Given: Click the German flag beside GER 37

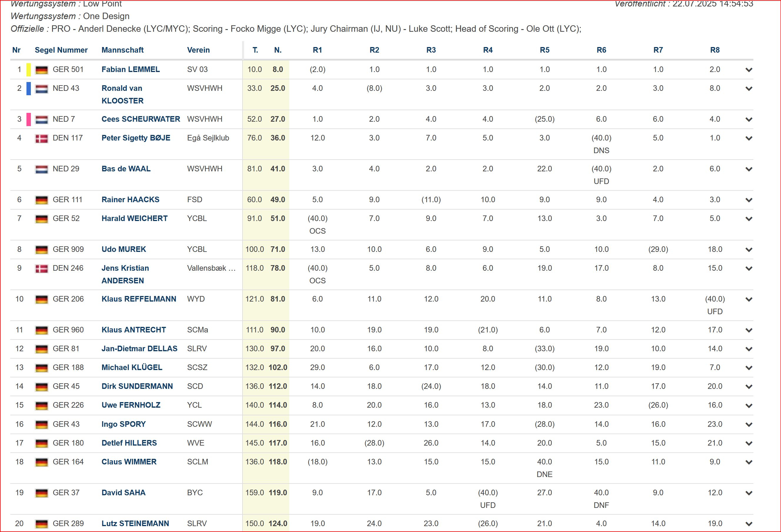Looking at the screenshot, I should tap(41, 493).
